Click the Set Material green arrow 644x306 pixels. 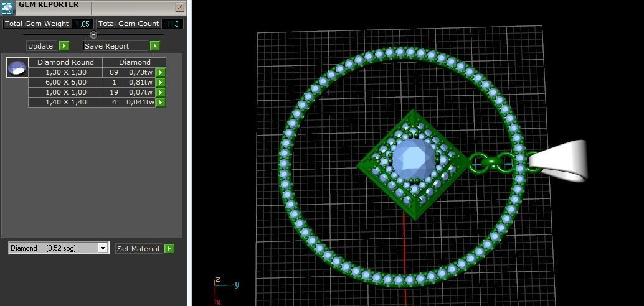coord(169,249)
